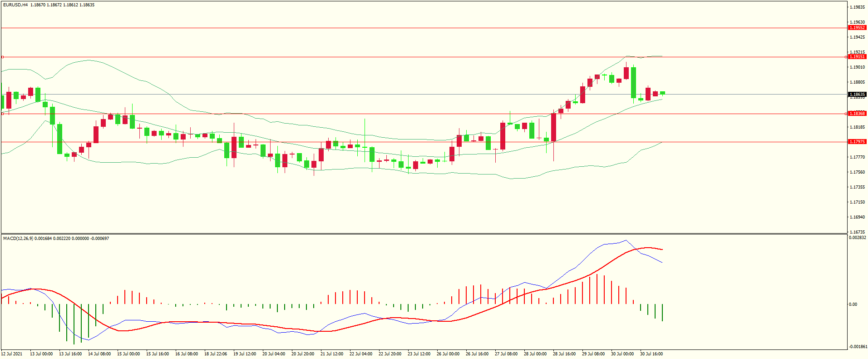Click left handle of red 1.18368 line
Viewport: 868px width, 359px height.
3,114
